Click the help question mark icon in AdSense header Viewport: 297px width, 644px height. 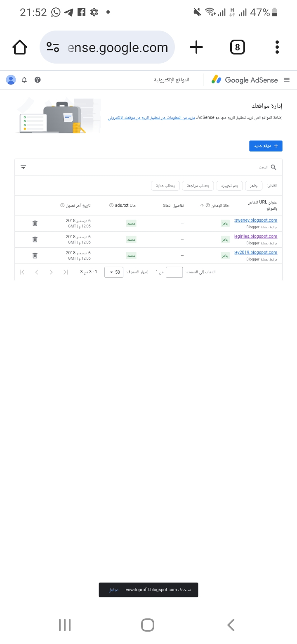tap(38, 80)
